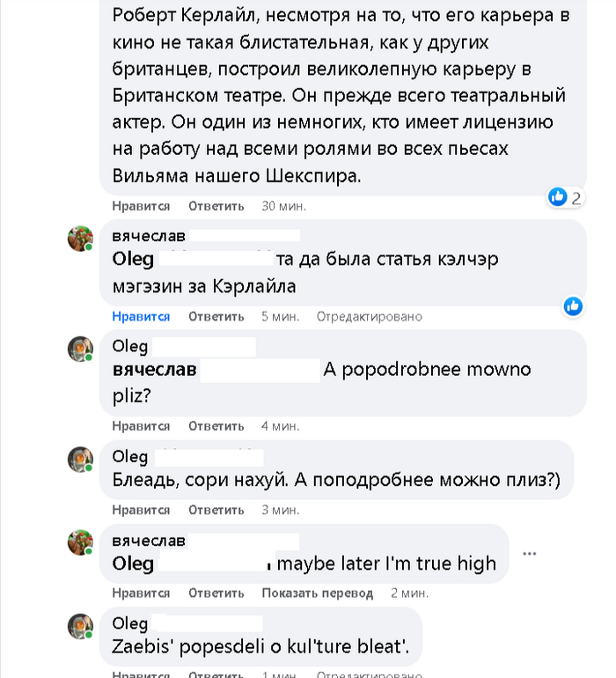Like the 'popodrobnee mowno pliz' comment
This screenshot has height=678, width=616.
pyautogui.click(x=141, y=426)
